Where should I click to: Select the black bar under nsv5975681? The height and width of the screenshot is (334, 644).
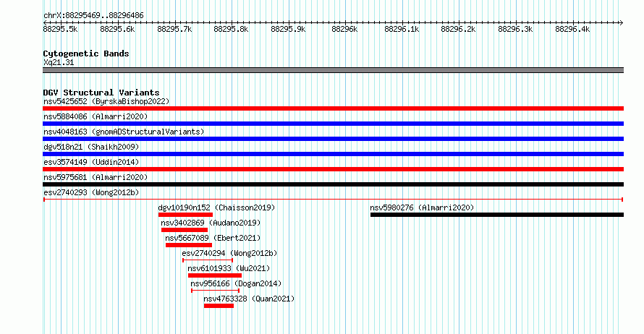tap(333, 184)
